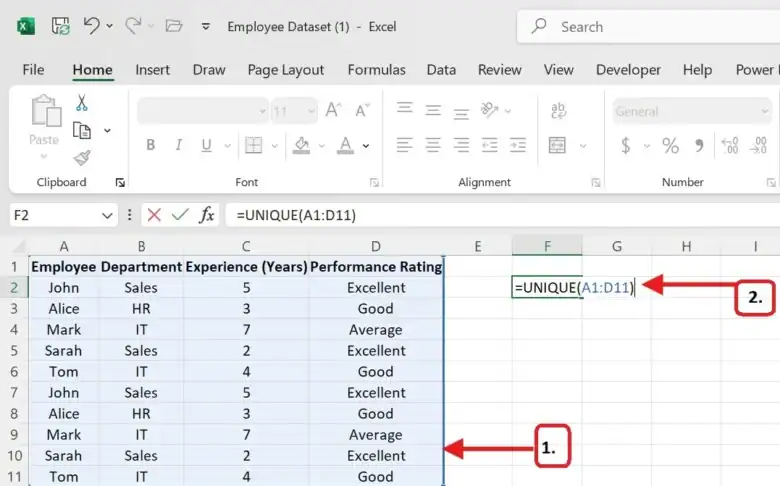The width and height of the screenshot is (780, 486).
Task: Click Decrease Decimal icon
Action: (759, 145)
